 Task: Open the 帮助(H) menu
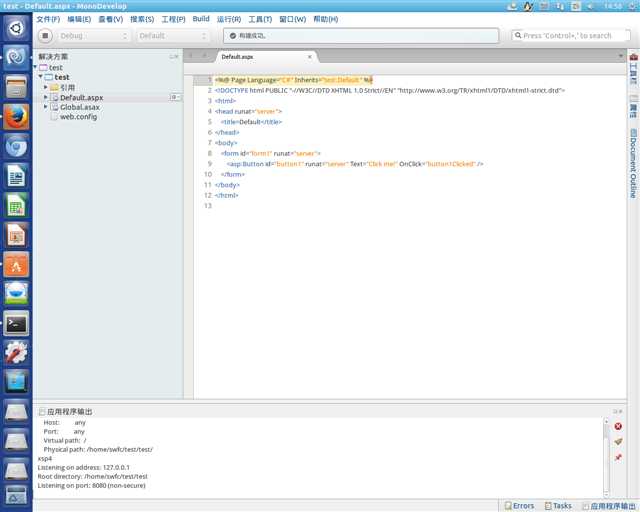[326, 19]
